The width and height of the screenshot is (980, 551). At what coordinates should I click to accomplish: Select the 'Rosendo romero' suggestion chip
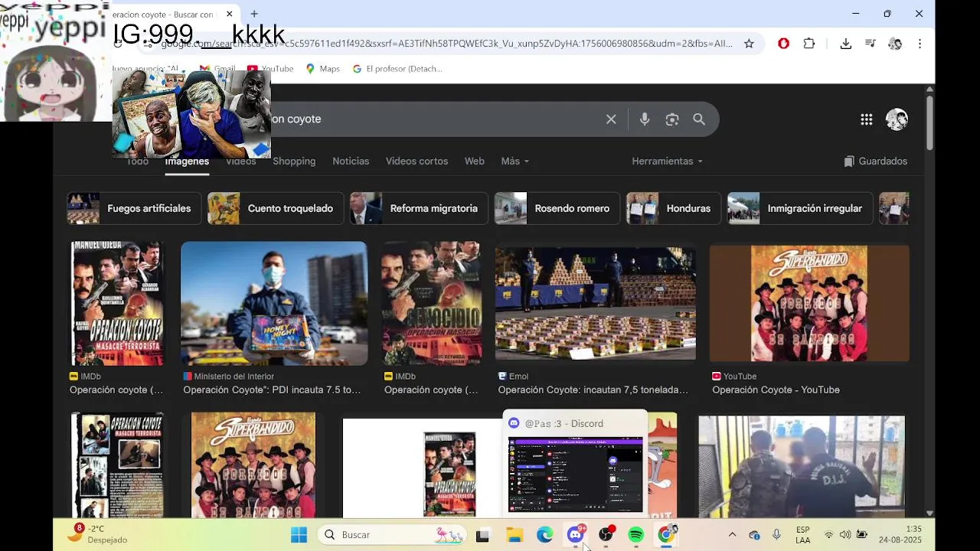click(557, 208)
